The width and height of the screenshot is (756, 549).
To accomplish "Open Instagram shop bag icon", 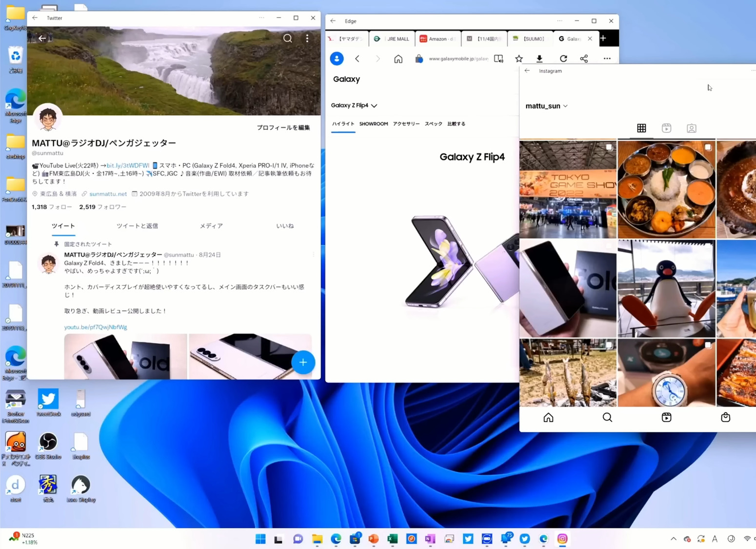I will tap(726, 418).
